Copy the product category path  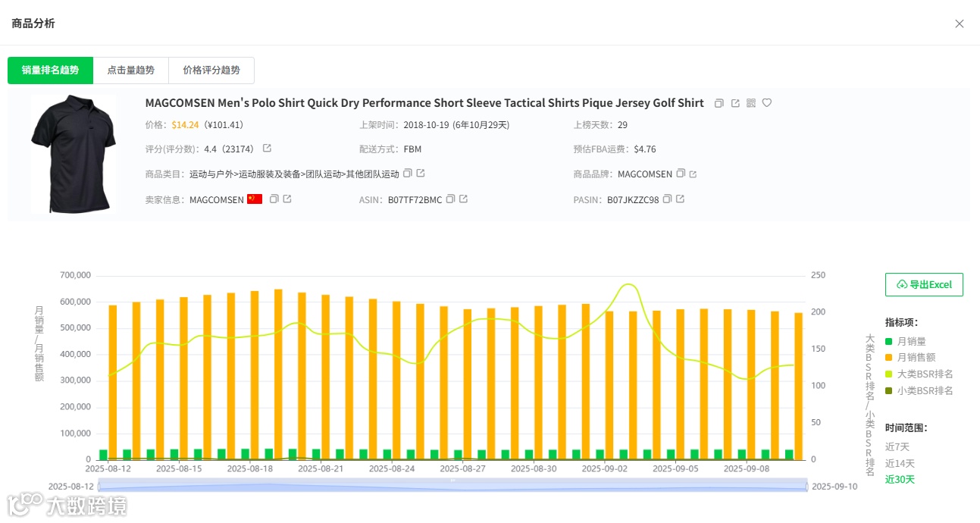[408, 174]
